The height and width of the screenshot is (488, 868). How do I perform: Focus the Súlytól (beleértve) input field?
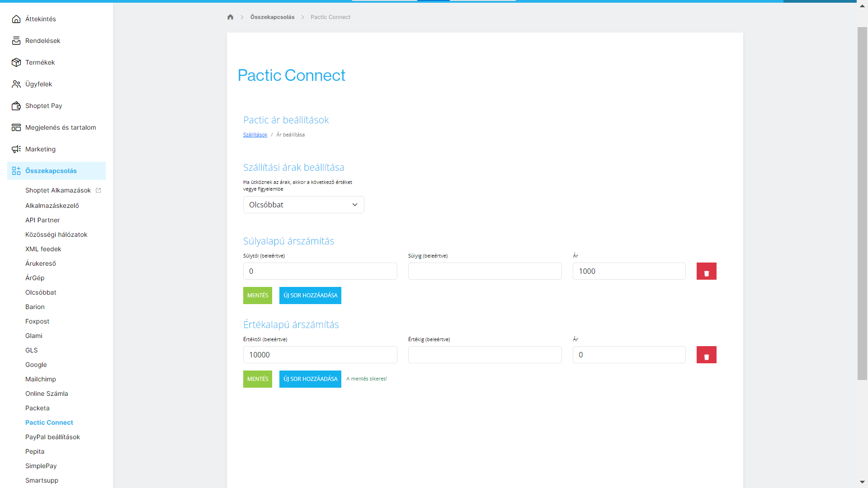click(x=320, y=271)
